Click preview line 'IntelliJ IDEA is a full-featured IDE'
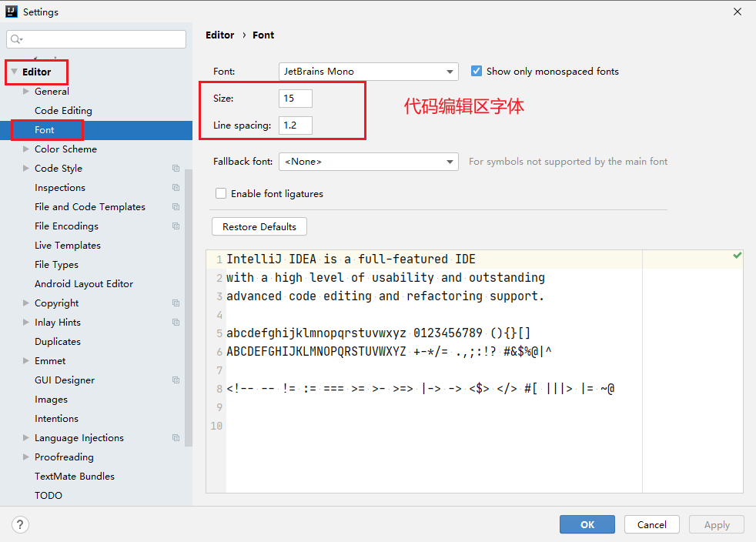Screen dimensions: 756x542 (x=351, y=259)
